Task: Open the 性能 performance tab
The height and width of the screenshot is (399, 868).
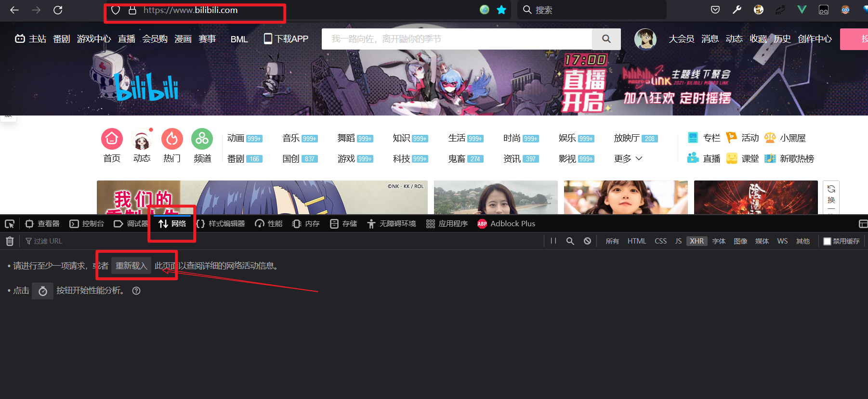Action: [269, 224]
